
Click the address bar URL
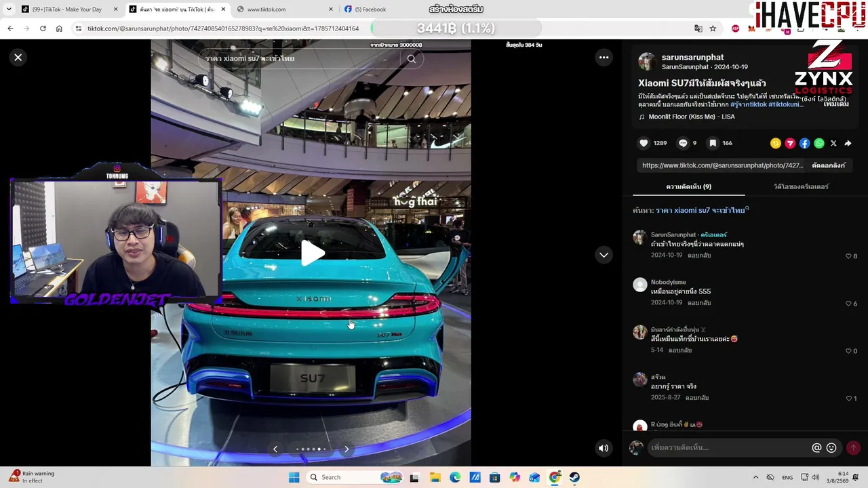click(223, 28)
